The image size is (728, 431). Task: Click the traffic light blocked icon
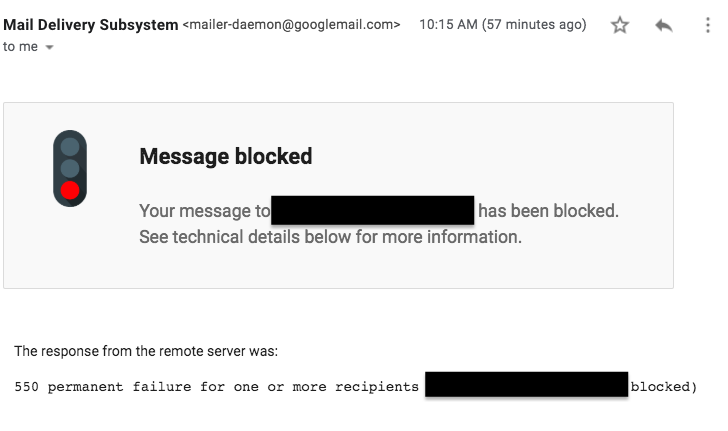70,168
